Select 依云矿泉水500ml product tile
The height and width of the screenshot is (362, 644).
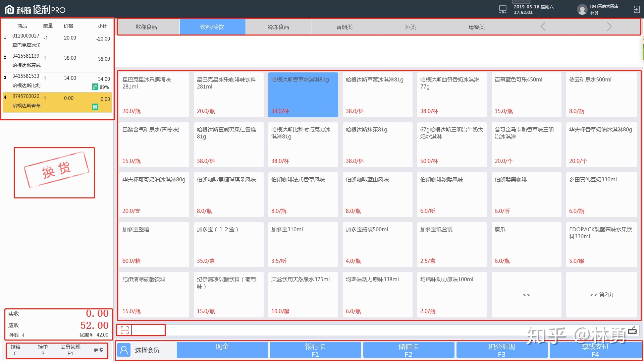click(601, 95)
